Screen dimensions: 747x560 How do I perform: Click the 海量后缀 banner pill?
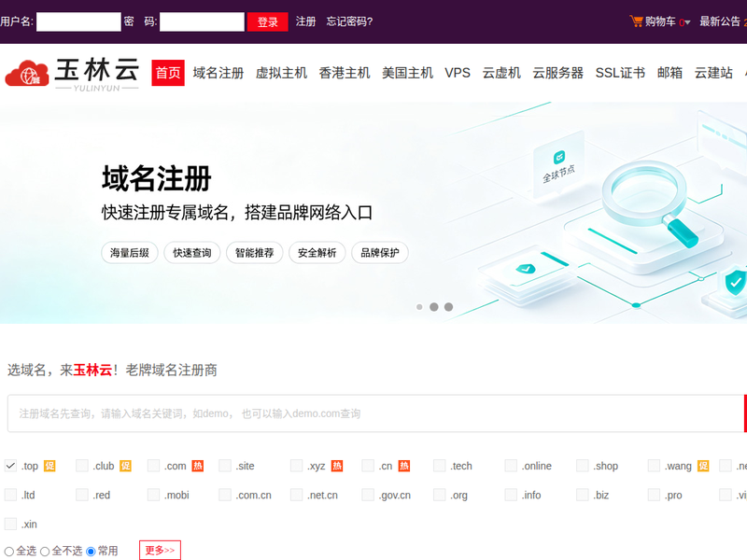(130, 252)
